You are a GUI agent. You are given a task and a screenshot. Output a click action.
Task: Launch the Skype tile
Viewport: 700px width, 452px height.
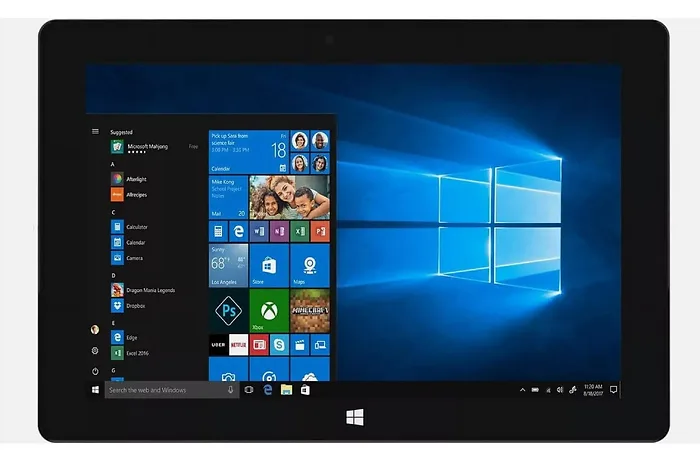280,345
